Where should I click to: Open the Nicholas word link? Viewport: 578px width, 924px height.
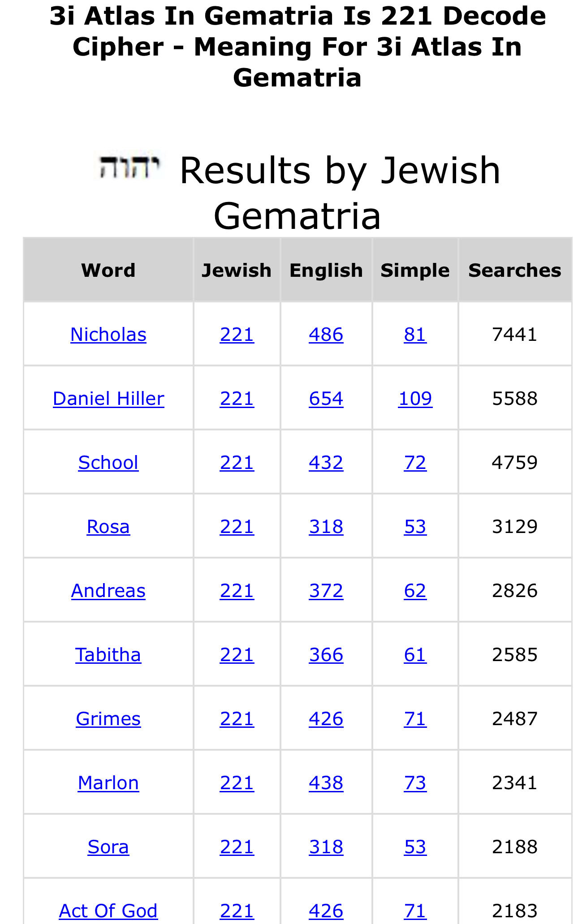tap(108, 335)
